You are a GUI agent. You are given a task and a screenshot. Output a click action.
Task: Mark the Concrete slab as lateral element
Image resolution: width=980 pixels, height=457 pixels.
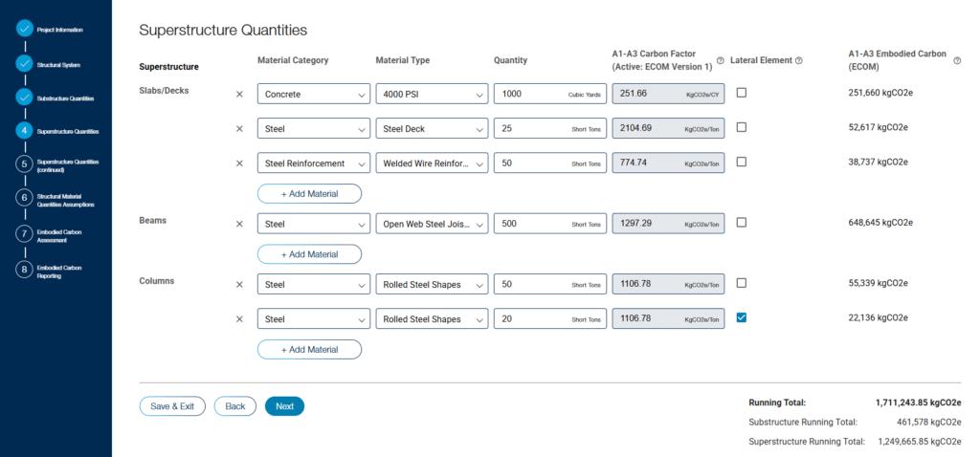pyautogui.click(x=741, y=93)
